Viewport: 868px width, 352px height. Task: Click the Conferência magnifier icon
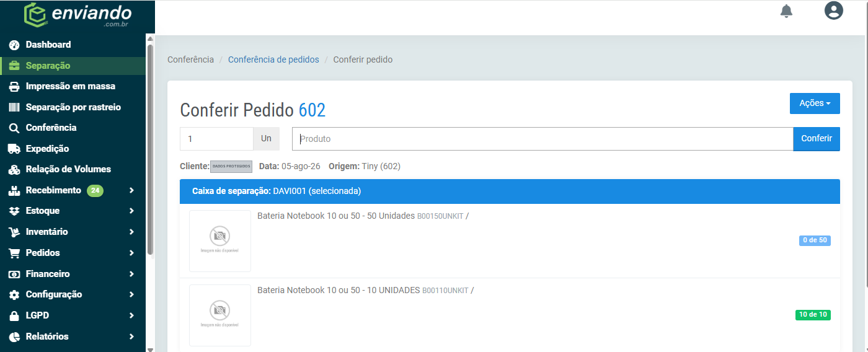tap(14, 128)
